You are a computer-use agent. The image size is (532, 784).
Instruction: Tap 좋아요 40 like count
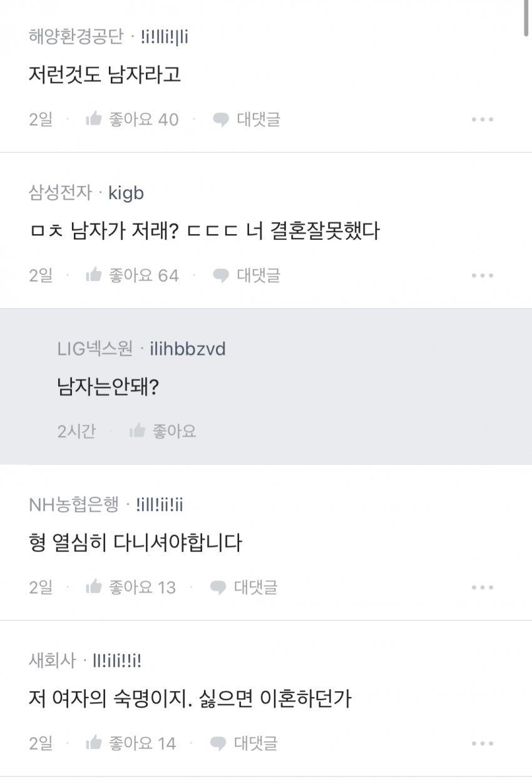pyautogui.click(x=144, y=119)
